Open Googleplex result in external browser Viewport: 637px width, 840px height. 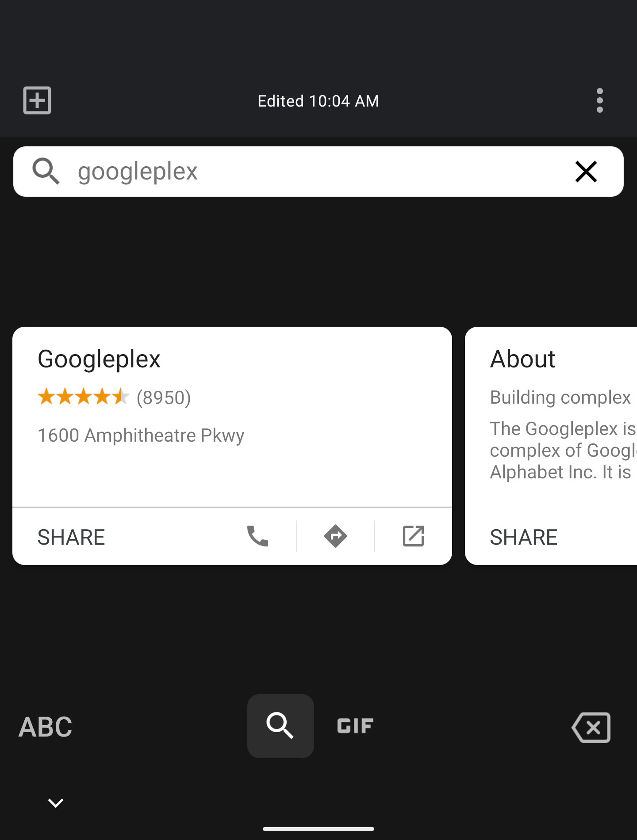(413, 536)
